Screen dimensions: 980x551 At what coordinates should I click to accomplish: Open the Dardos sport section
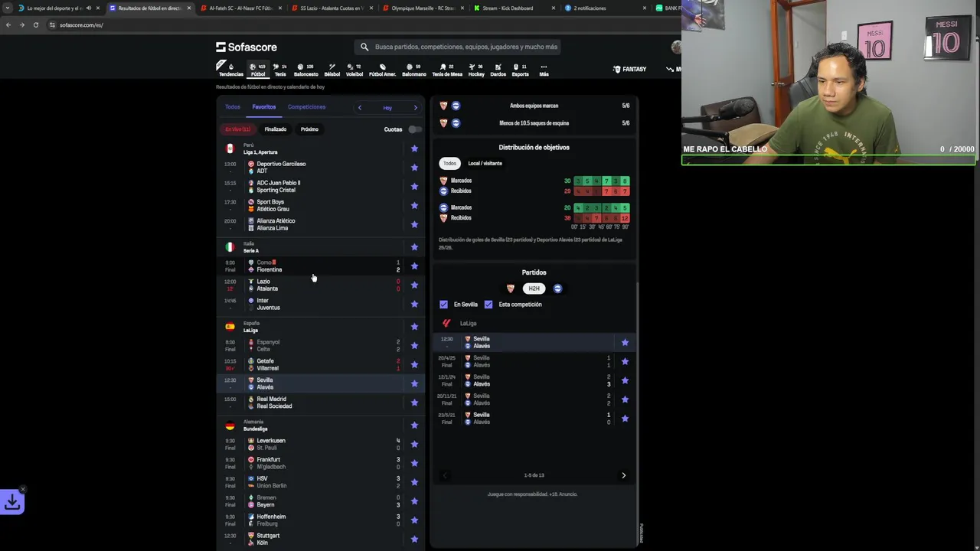(x=498, y=69)
